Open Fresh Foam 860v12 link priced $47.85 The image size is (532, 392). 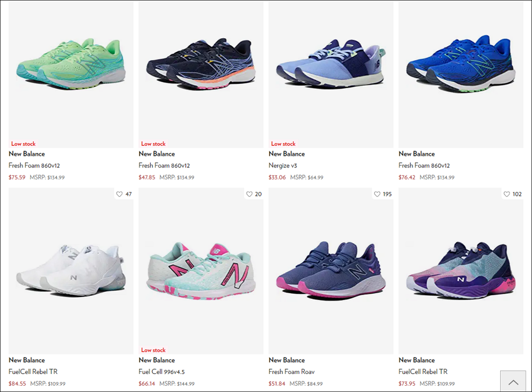pos(164,165)
